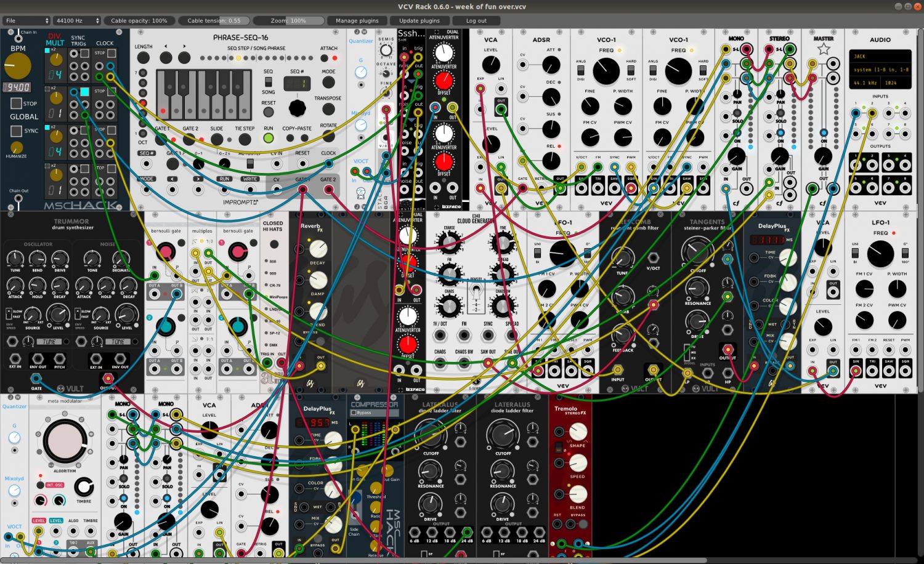Click the GAIN knob on MASTER module
924x564 pixels.
(x=824, y=157)
